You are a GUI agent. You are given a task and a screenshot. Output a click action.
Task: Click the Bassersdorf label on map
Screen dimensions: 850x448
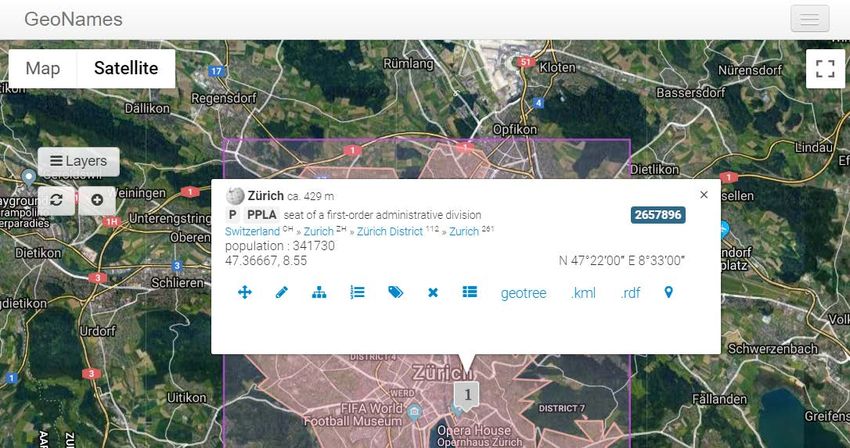click(x=691, y=93)
